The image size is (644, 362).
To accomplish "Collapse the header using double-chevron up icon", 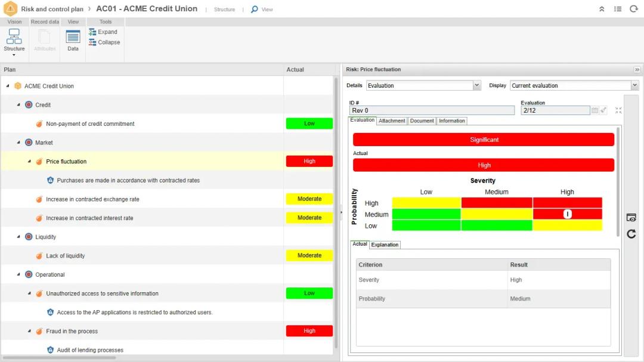I will 602,9.
